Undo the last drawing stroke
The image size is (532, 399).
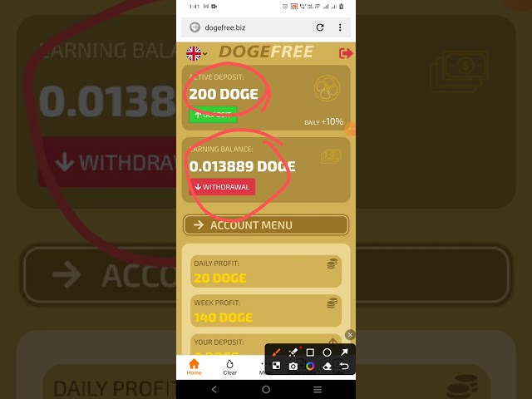(x=344, y=366)
